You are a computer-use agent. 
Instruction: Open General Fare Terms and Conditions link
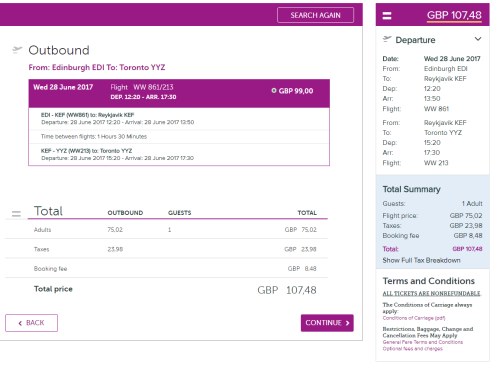pyautogui.click(x=422, y=342)
